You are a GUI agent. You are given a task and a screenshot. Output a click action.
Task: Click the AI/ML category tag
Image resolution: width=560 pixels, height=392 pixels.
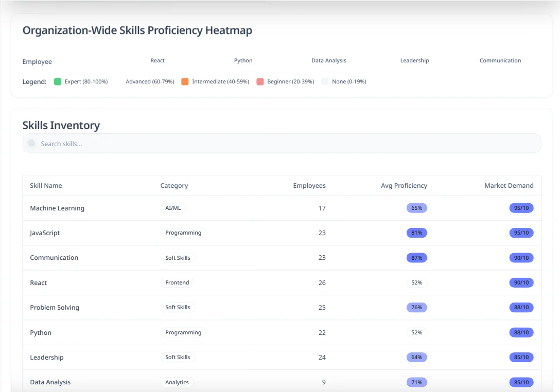(173, 208)
